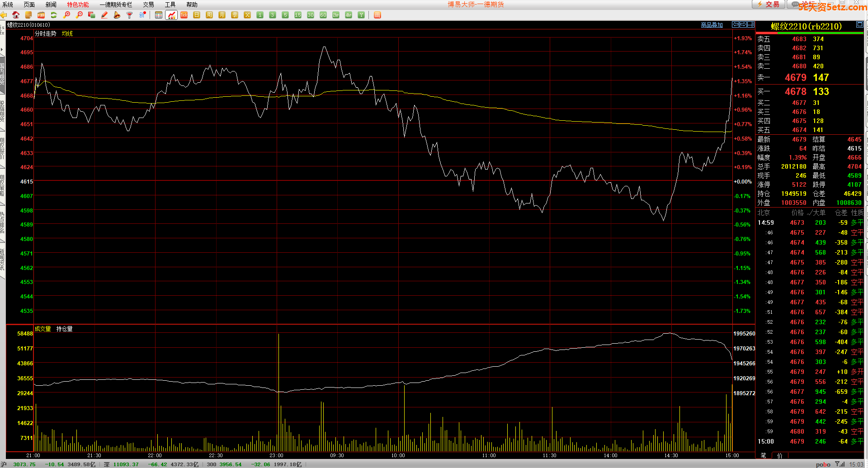Maximize the quote panel box icon
868x468 pixels.
[859, 24]
